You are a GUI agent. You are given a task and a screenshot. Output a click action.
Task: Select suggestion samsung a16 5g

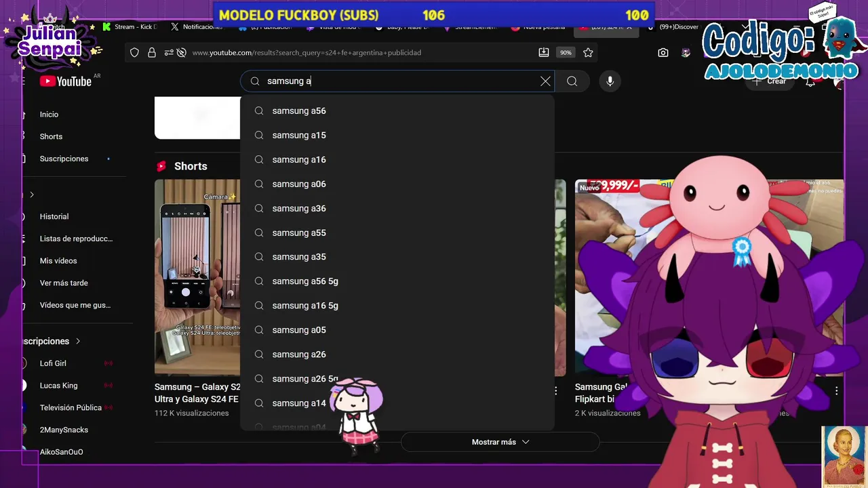(x=397, y=306)
